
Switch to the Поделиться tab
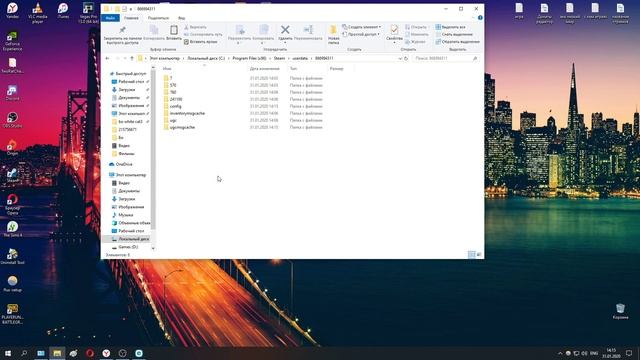(x=158, y=18)
